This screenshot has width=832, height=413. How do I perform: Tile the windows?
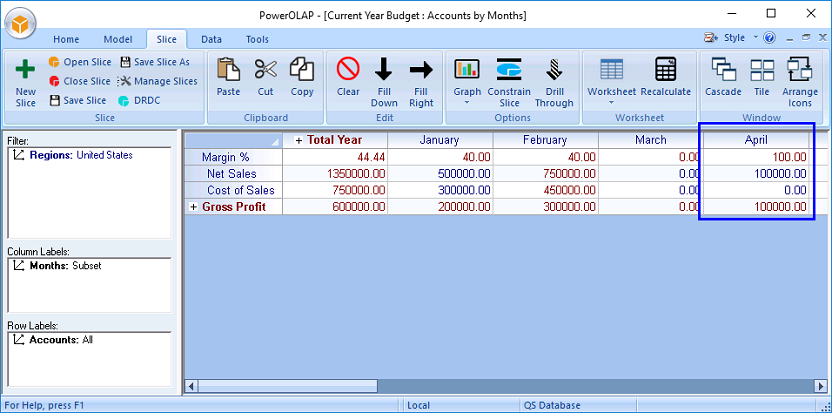tap(762, 78)
